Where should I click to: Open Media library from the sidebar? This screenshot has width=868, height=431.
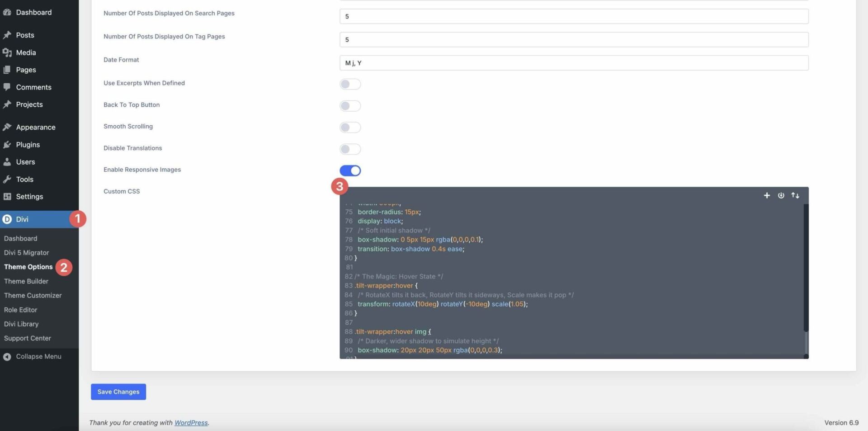pos(26,52)
